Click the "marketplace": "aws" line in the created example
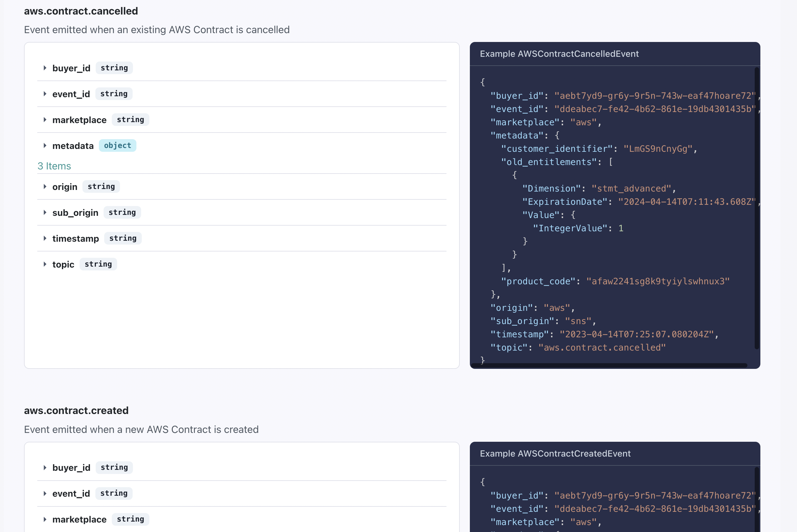This screenshot has width=797, height=532. [x=546, y=522]
